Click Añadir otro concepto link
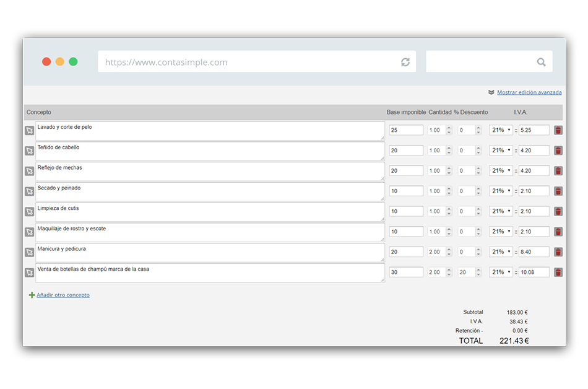 63,295
